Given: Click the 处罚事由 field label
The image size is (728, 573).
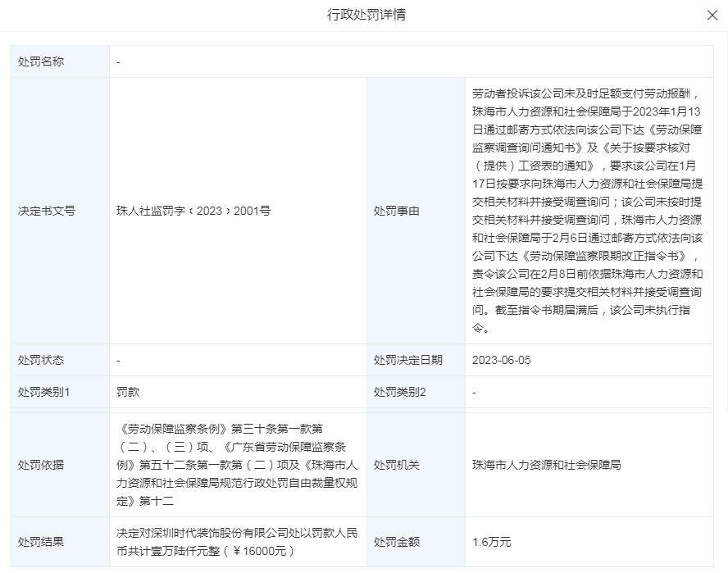Looking at the screenshot, I should coord(397,211).
